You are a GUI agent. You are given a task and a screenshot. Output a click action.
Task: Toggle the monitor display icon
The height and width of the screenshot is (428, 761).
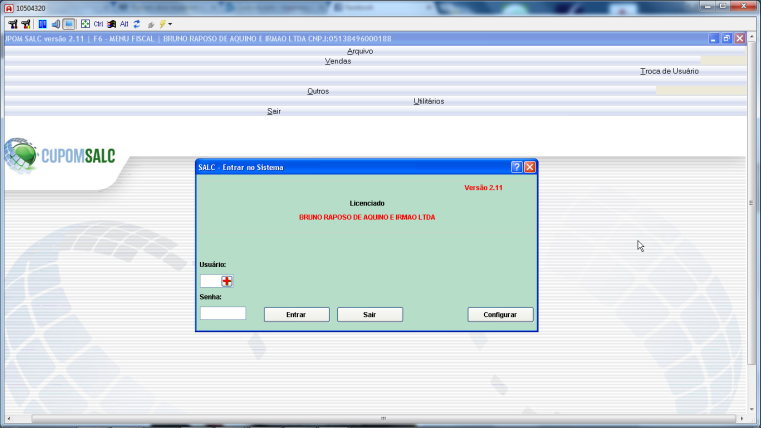point(68,24)
